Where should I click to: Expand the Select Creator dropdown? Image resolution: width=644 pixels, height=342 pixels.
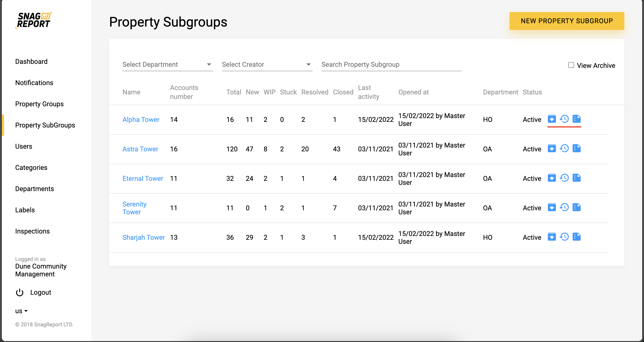click(267, 65)
